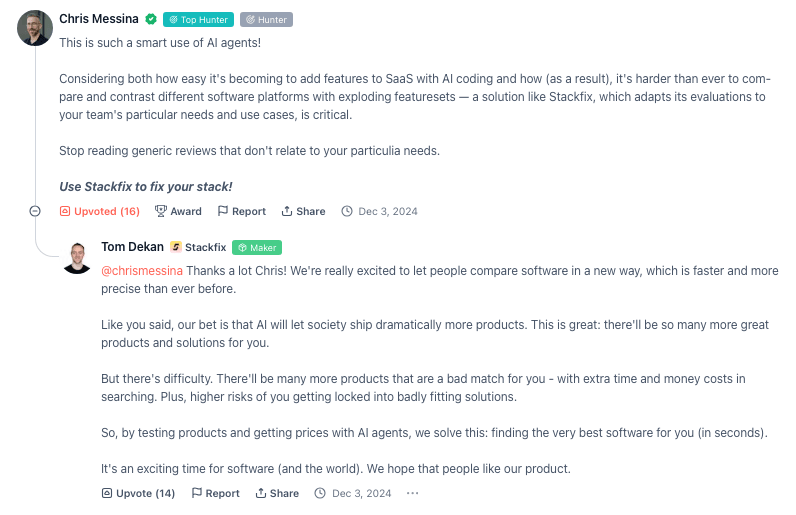Click the gray Hunter badge

(267, 19)
